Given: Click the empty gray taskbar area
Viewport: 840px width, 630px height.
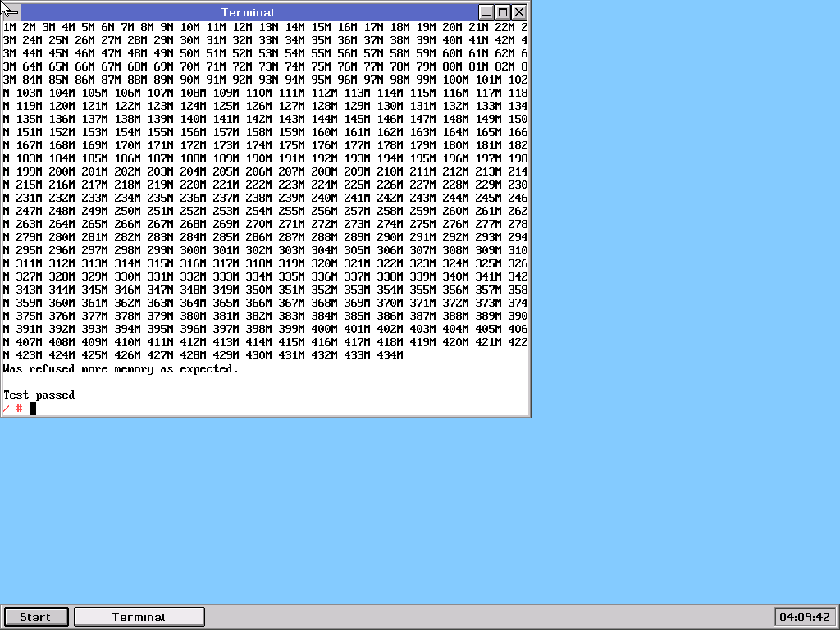Looking at the screenshot, I should point(492,617).
